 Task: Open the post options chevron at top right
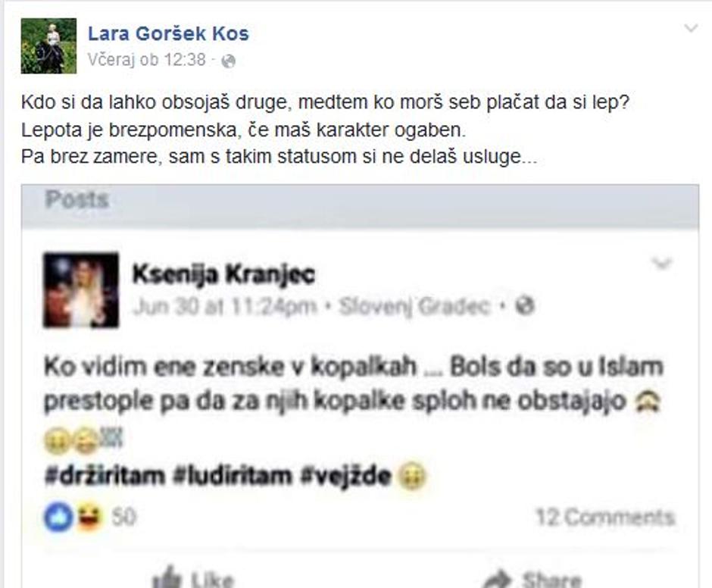[691, 28]
